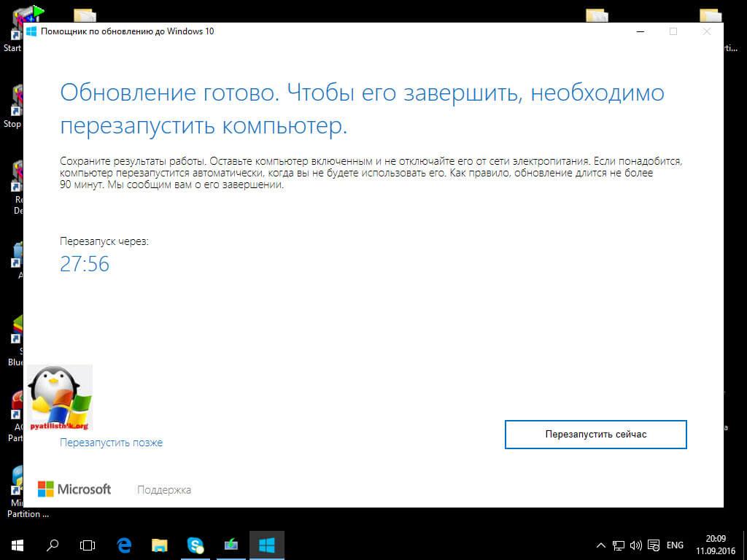Open the Поддержка link
Image resolution: width=747 pixels, height=560 pixels.
(x=164, y=489)
